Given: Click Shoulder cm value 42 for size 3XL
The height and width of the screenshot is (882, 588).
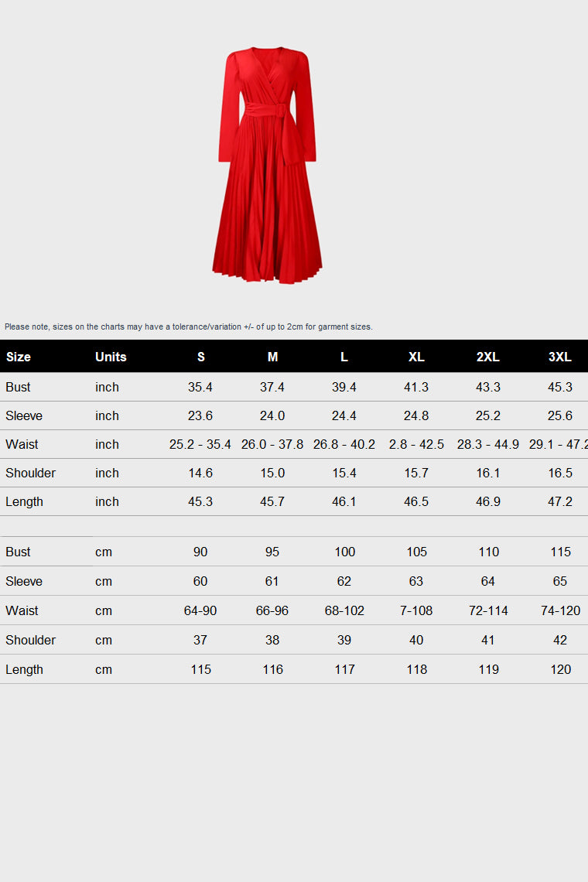Looking at the screenshot, I should coord(560,640).
